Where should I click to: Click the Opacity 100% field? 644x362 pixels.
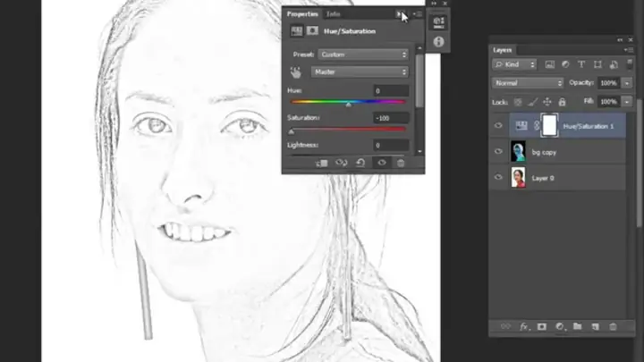pyautogui.click(x=609, y=83)
